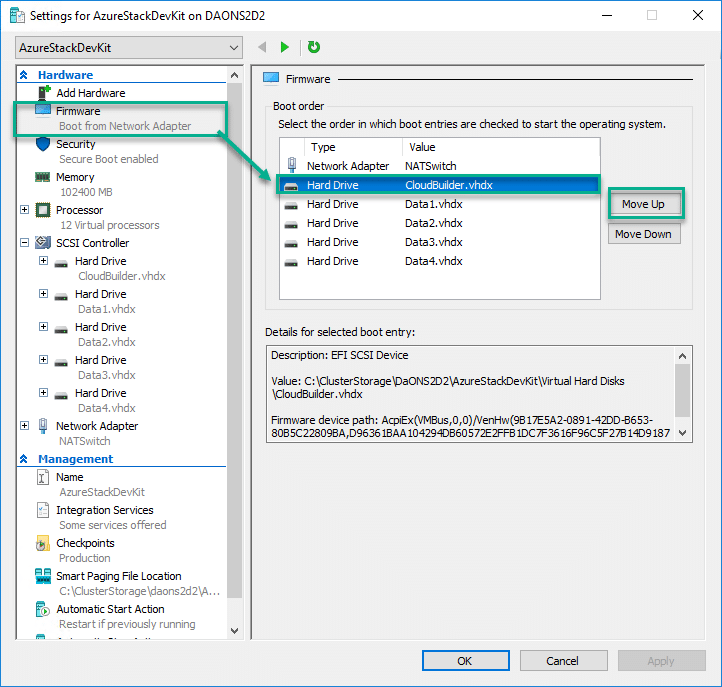Open the AzureStackDevKit virtual machine dropdown
This screenshot has width=722, height=687.
(129, 47)
